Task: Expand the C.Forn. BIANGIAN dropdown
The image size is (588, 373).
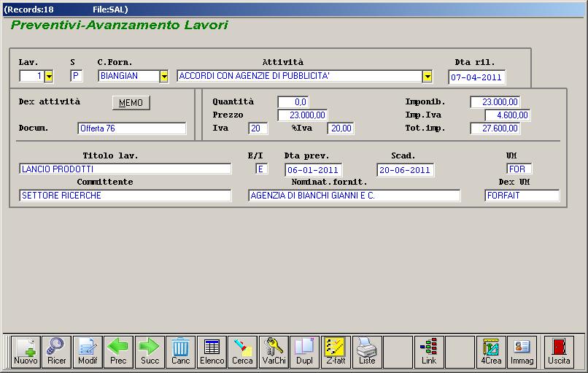Action: 164,76
